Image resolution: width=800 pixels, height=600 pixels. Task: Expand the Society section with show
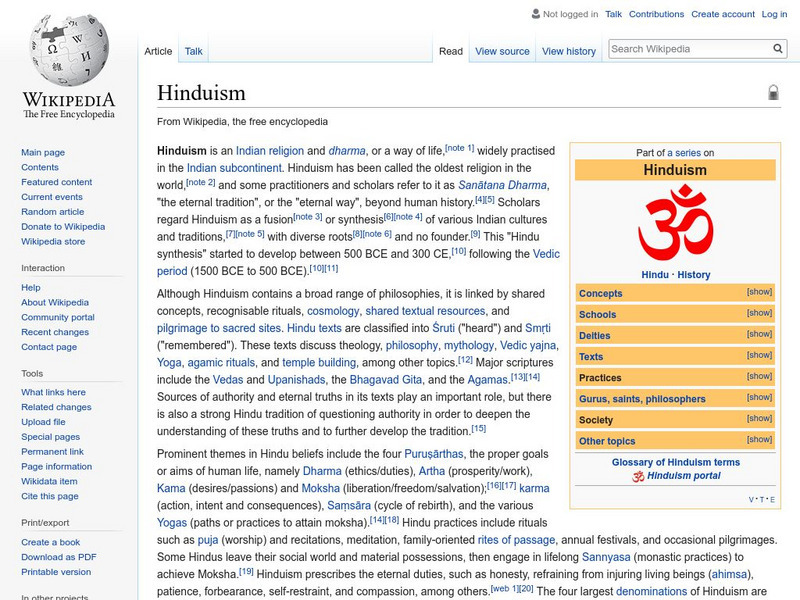(x=759, y=418)
